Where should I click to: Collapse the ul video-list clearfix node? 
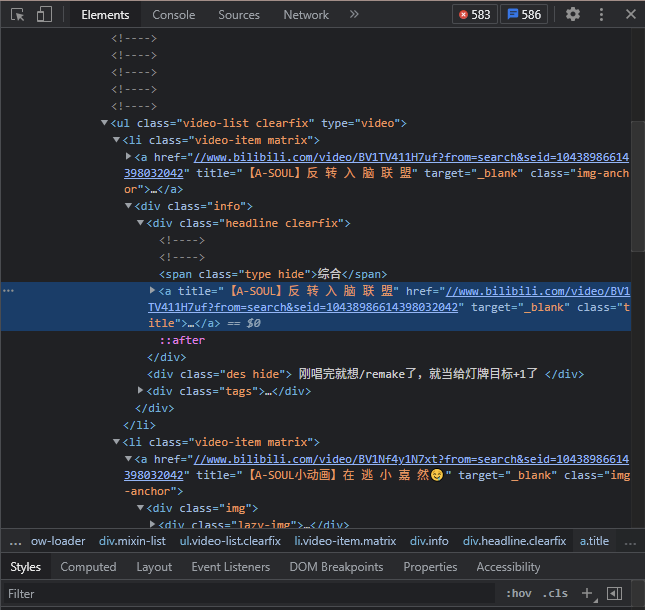pos(104,123)
